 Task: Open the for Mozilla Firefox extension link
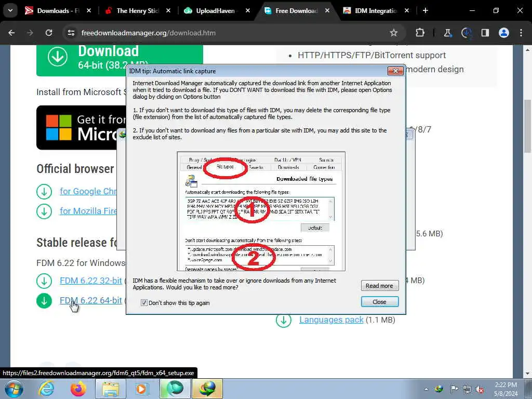coord(88,211)
